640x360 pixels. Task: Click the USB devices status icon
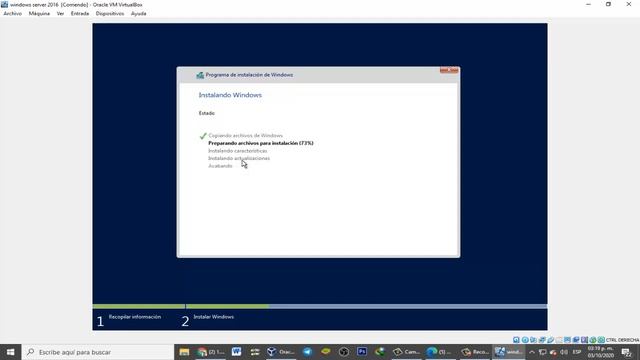pyautogui.click(x=551, y=340)
